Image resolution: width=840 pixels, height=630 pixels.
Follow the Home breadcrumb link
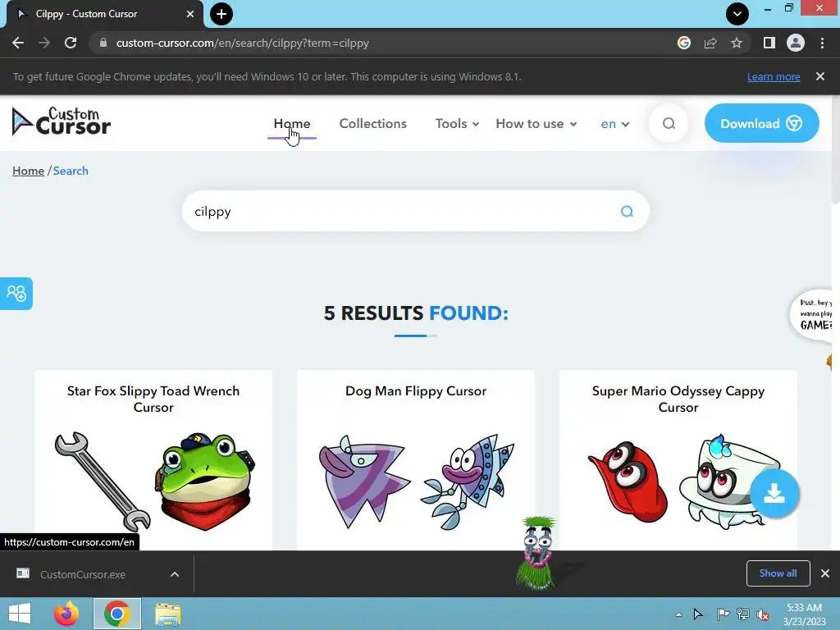(x=29, y=171)
